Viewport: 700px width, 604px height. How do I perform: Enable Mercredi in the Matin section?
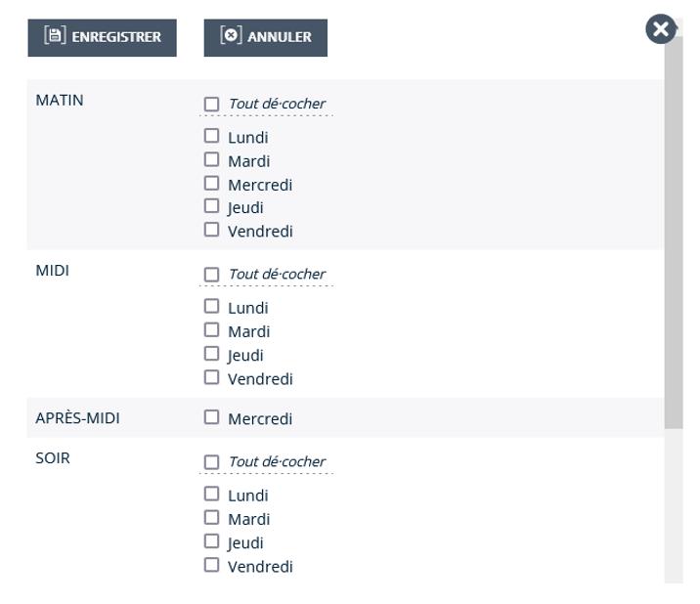pyautogui.click(x=211, y=184)
